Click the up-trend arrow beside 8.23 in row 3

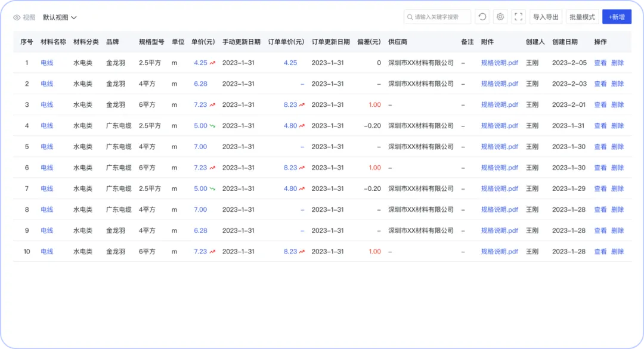coord(302,105)
